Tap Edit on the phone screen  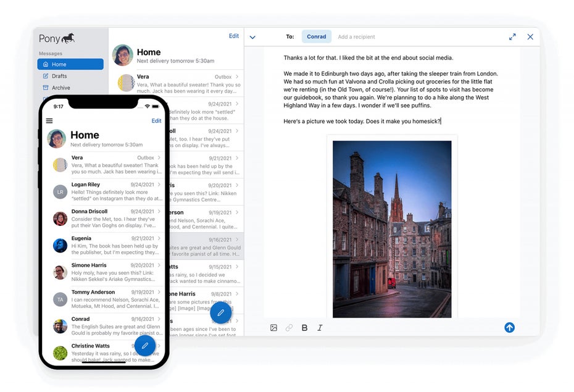[x=156, y=121]
